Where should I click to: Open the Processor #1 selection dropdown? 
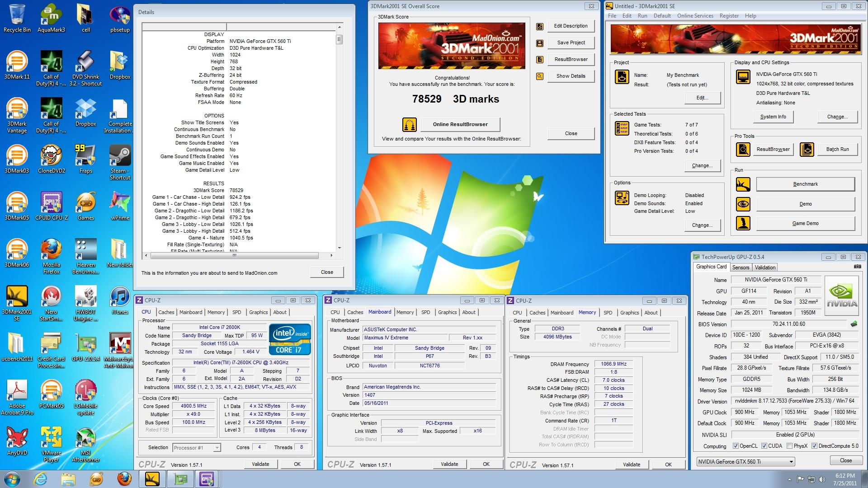[197, 448]
